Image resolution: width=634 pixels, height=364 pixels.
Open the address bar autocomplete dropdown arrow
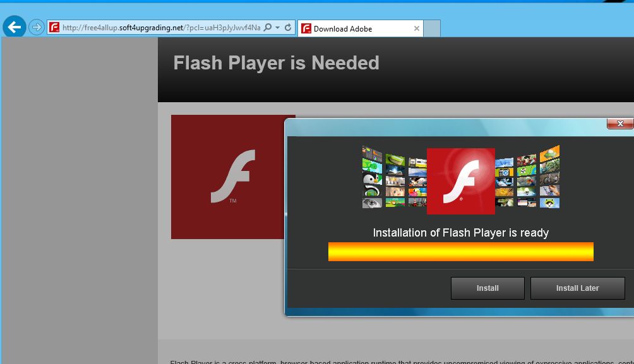pos(277,28)
